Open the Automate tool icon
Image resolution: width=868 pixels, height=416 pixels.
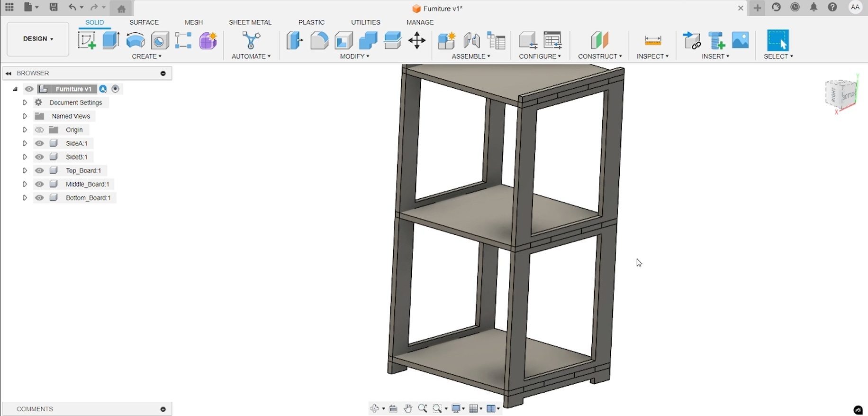click(x=251, y=40)
